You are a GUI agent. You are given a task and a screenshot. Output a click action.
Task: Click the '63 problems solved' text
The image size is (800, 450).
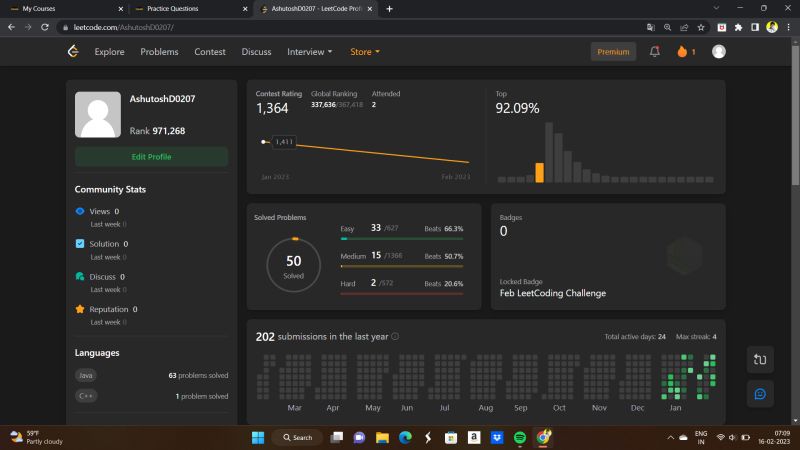click(198, 376)
